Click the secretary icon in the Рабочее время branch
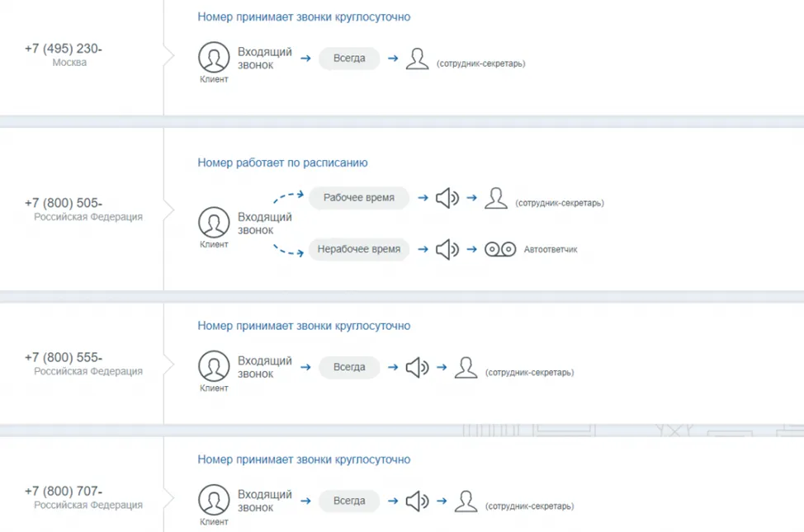The image size is (804, 532). 495,198
